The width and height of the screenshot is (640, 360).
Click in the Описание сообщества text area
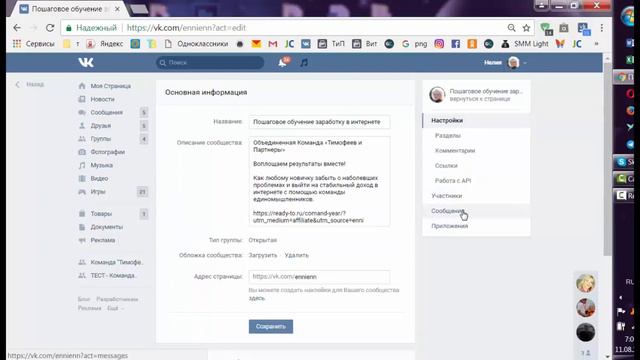[319, 181]
